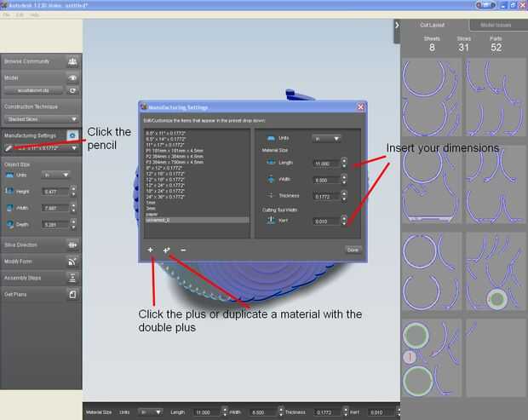The width and height of the screenshot is (528, 420).
Task: Increase Thickness value in dialog with up arrow
Action: tap(344, 193)
